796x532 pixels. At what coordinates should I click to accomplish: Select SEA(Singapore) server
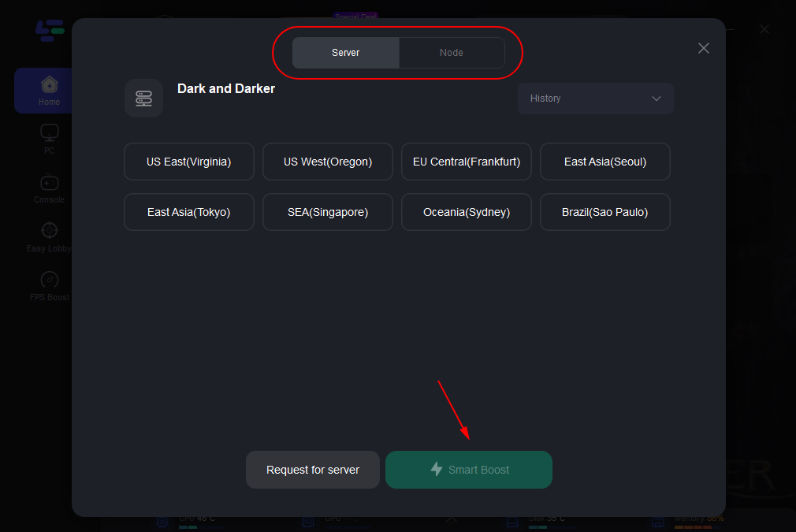(x=327, y=212)
